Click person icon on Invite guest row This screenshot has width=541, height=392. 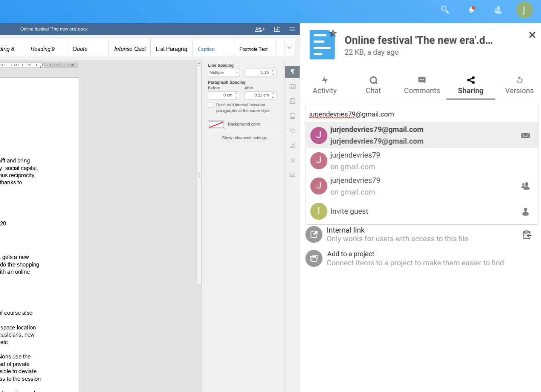tap(526, 211)
